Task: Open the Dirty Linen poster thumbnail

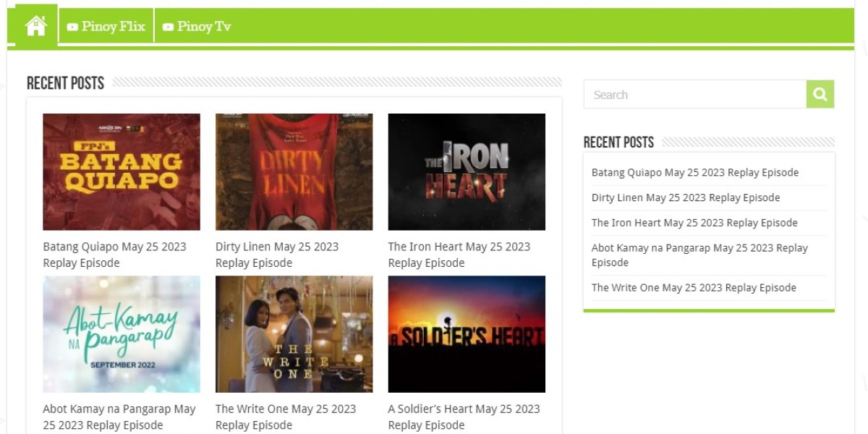Action: pyautogui.click(x=294, y=172)
